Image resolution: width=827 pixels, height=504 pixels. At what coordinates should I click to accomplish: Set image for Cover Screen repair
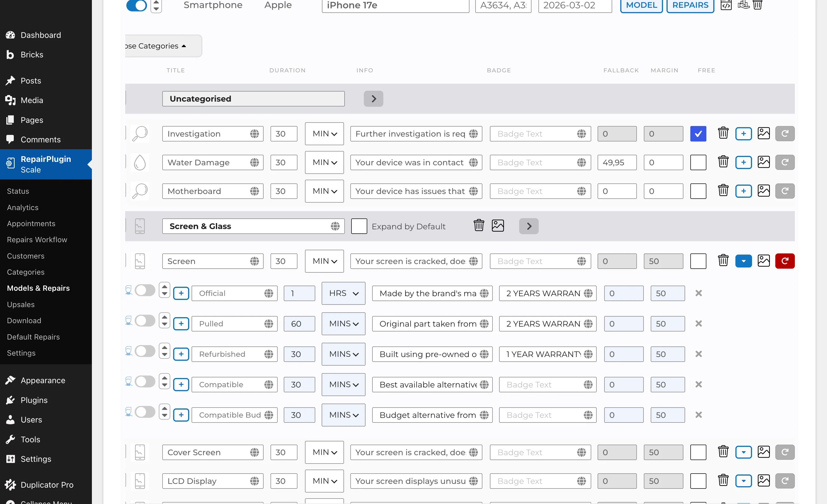[x=763, y=452]
